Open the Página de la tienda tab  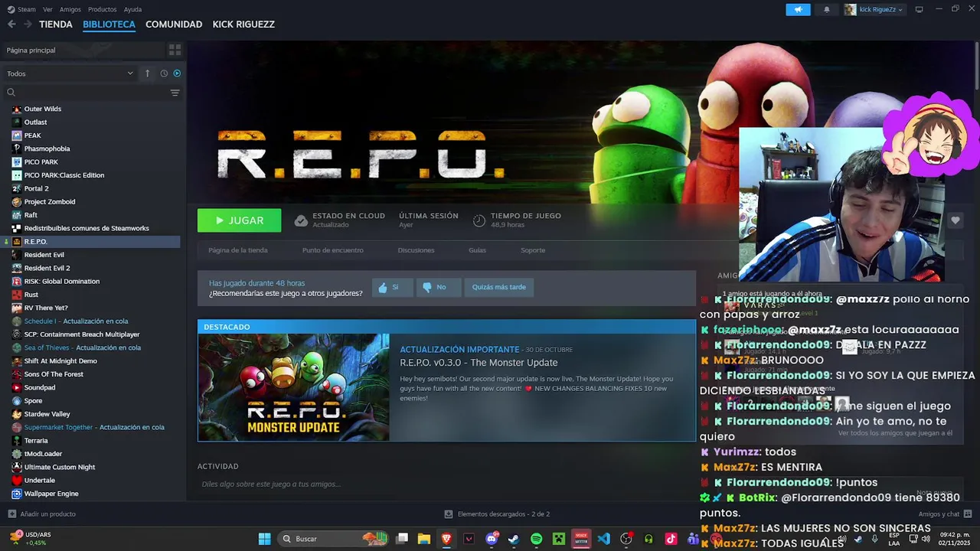pos(238,250)
